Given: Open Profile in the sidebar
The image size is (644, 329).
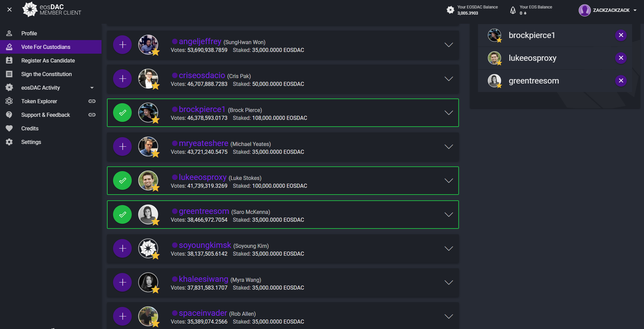Looking at the screenshot, I should click(51, 33).
